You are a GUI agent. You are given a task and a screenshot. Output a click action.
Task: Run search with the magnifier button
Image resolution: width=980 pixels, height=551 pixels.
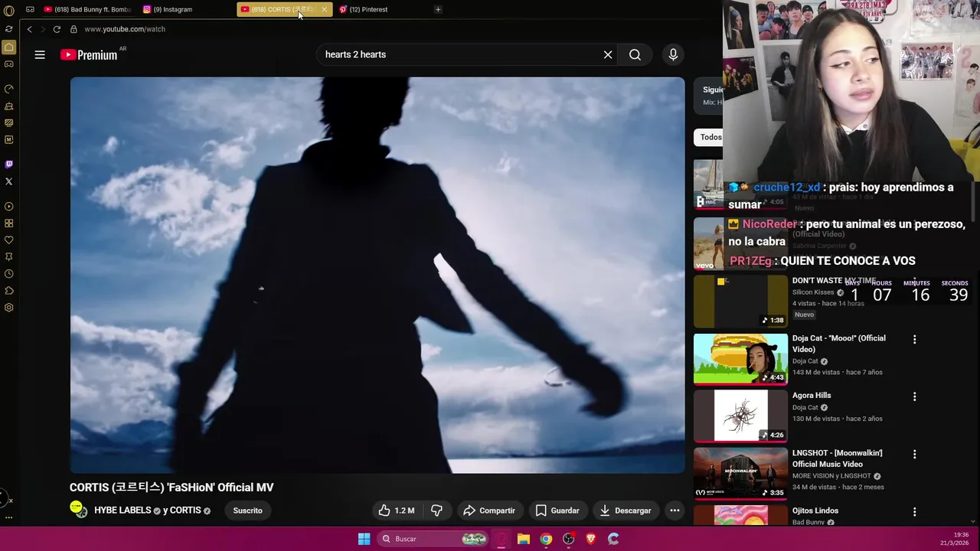[635, 54]
